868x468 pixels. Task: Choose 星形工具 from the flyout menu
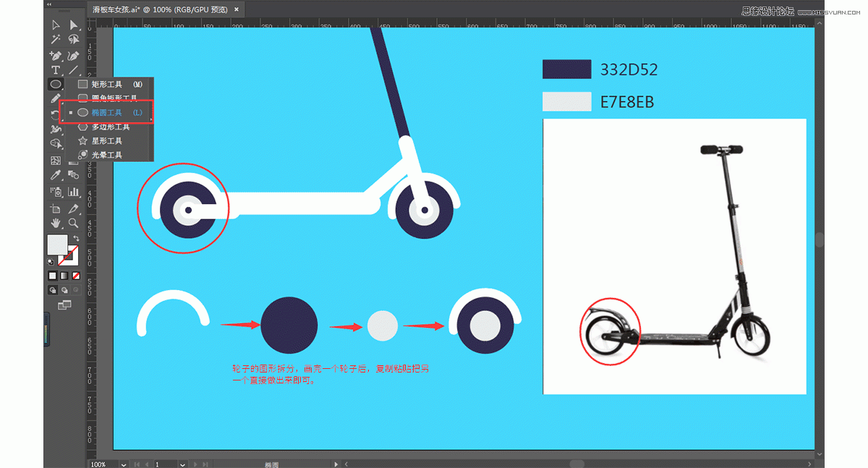tap(106, 141)
